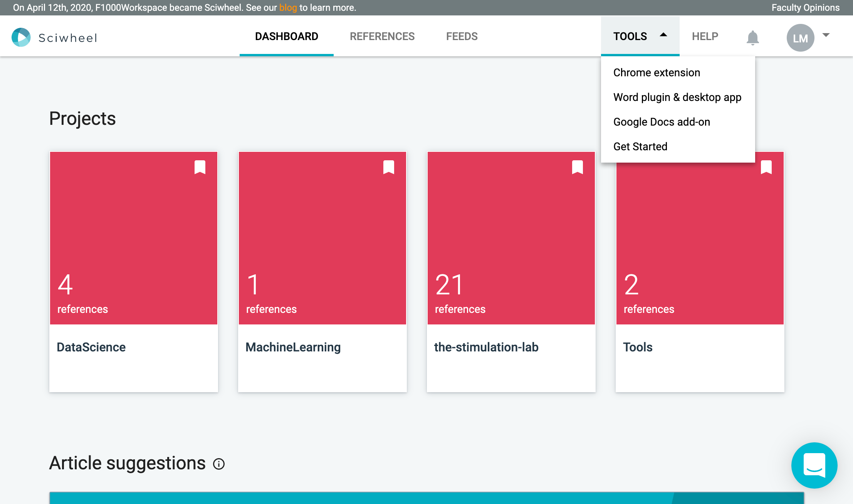Click the bookmark ribbon on MachineLearning project
The width and height of the screenshot is (853, 504).
point(389,167)
